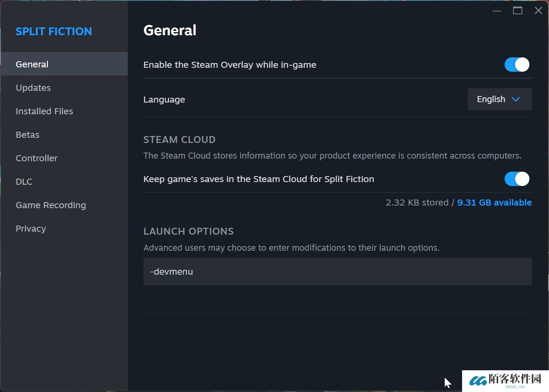Maximize the properties window
The width and height of the screenshot is (549, 392).
(518, 11)
